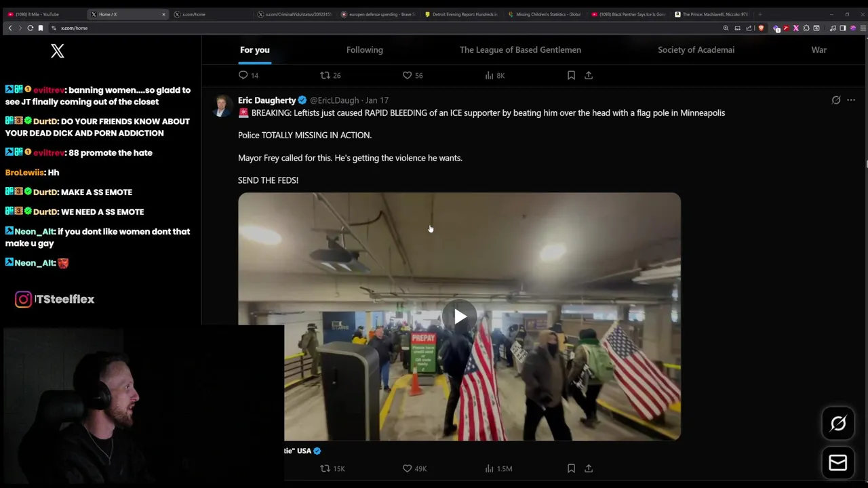The height and width of the screenshot is (488, 868).
Task: Click the X logo in the sidebar
Action: [x=58, y=51]
